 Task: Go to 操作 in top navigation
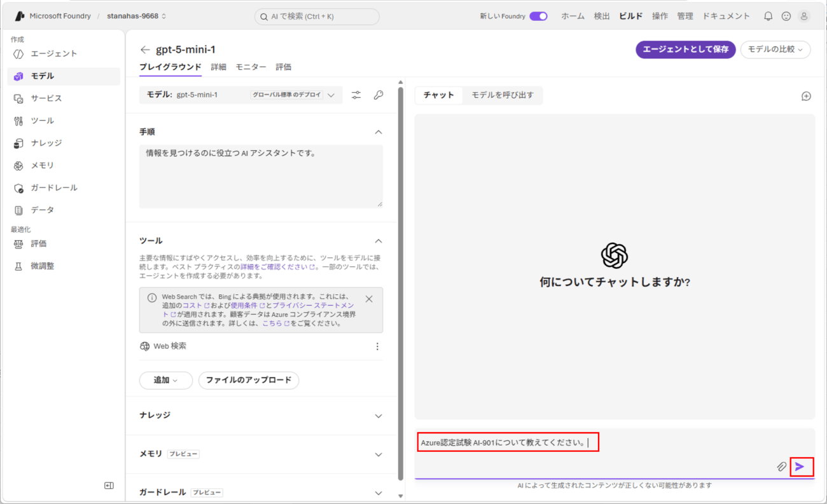point(660,17)
